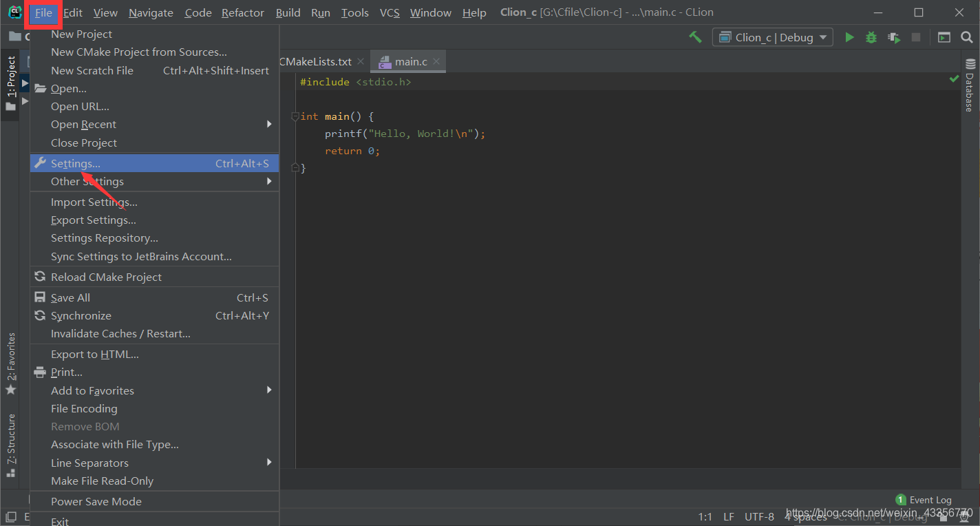Click the green inspection checkmark
Viewport: 980px width, 526px height.
[x=954, y=79]
